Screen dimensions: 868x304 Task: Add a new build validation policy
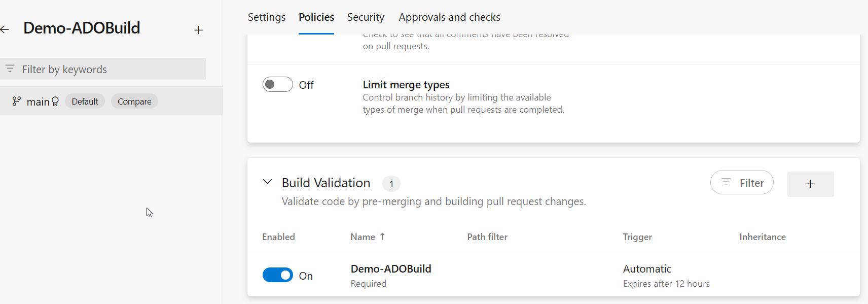(x=810, y=184)
